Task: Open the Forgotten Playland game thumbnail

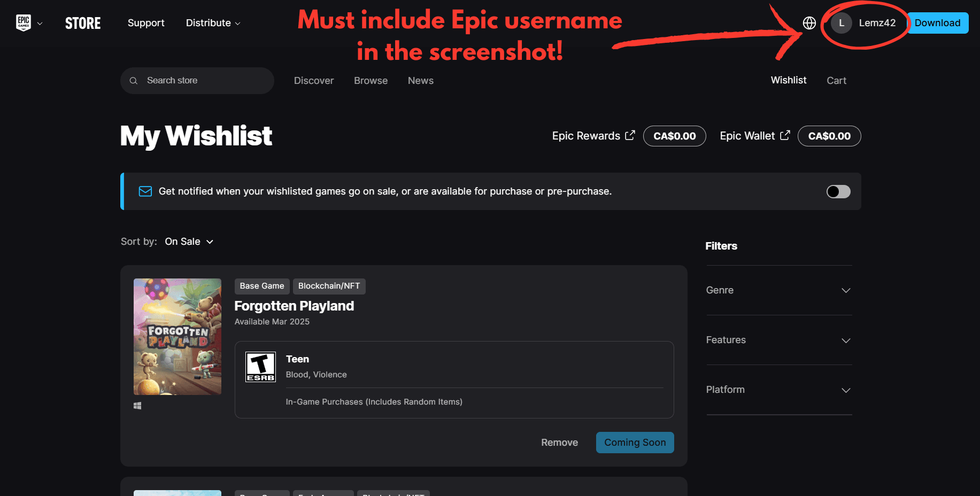Action: click(177, 336)
